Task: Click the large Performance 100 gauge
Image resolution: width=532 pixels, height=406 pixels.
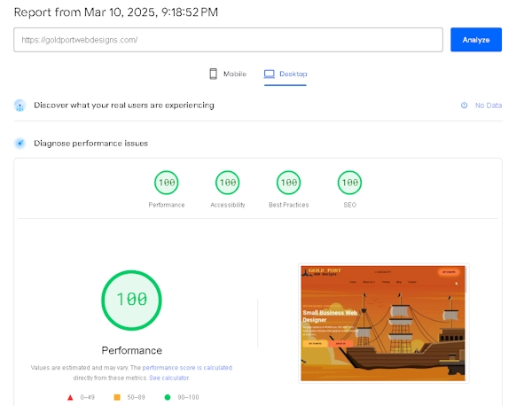Action: pos(131,301)
